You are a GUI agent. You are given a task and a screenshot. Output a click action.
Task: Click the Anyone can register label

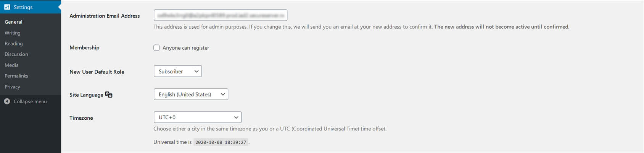pos(186,48)
